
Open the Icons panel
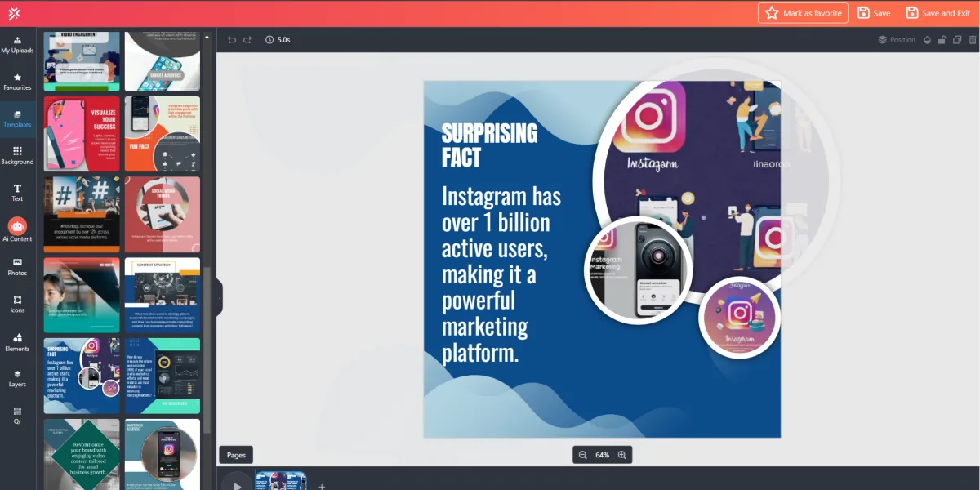pyautogui.click(x=17, y=305)
